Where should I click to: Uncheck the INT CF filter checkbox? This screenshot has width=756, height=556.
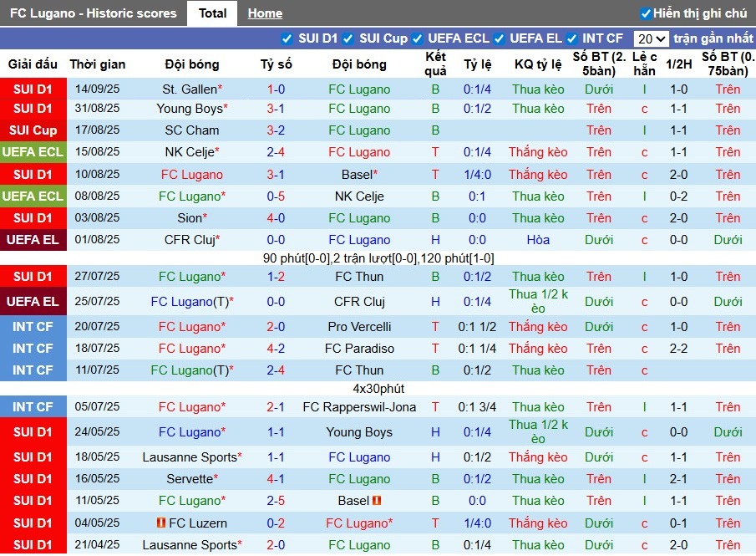pyautogui.click(x=571, y=38)
